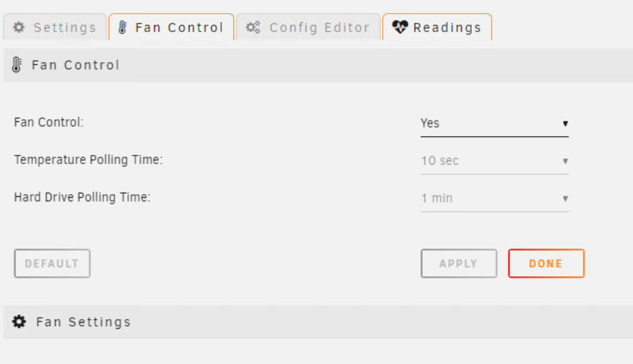Click the Fan Control section header title
The height and width of the screenshot is (364, 633).
[x=76, y=65]
